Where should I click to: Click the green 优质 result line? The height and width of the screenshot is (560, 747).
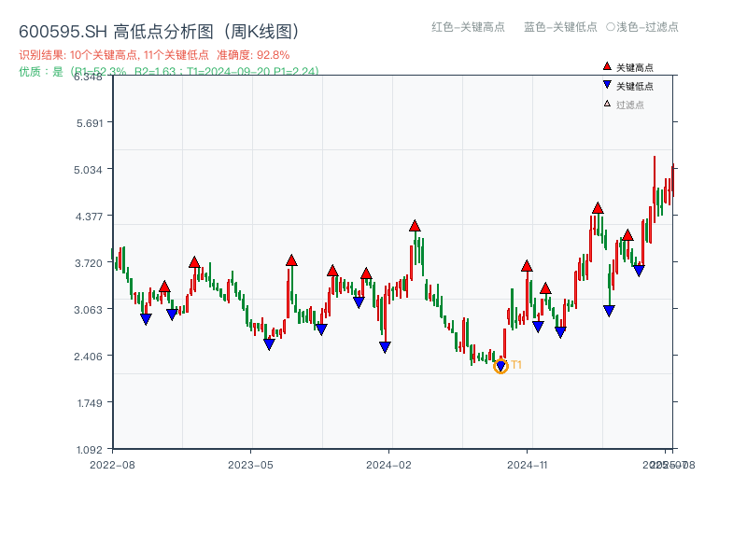[169, 71]
